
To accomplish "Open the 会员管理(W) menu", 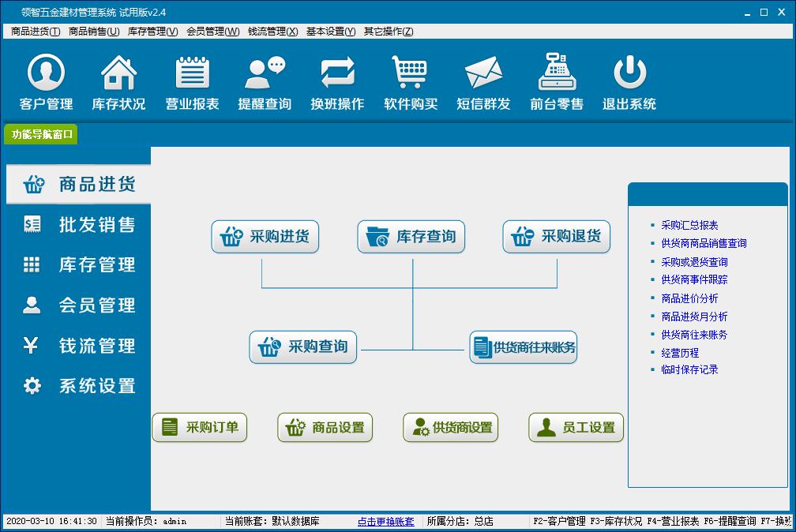I will [x=212, y=32].
